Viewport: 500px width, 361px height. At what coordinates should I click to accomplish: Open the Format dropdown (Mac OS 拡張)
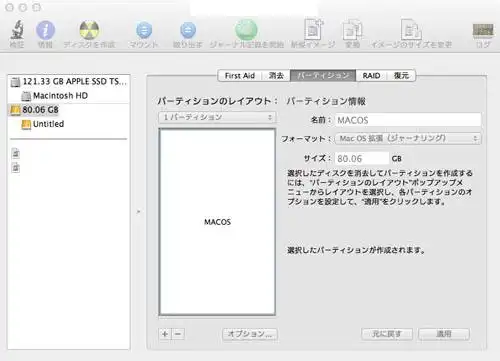tap(408, 138)
